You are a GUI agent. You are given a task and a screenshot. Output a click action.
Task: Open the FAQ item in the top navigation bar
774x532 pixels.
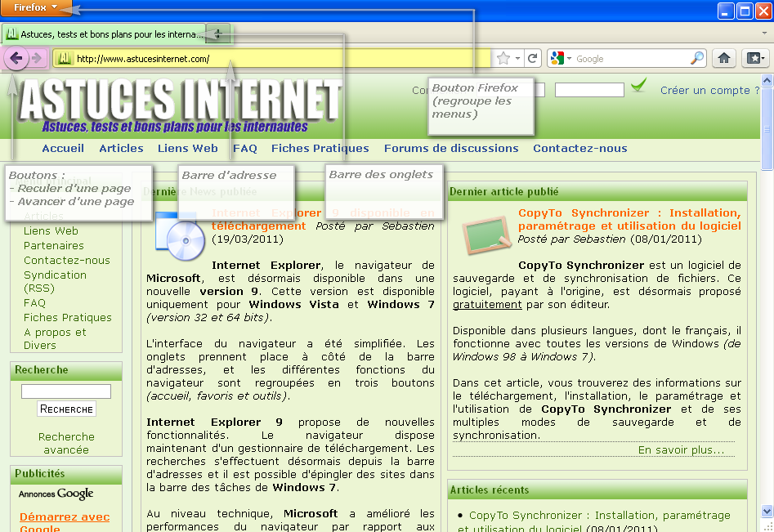[245, 148]
